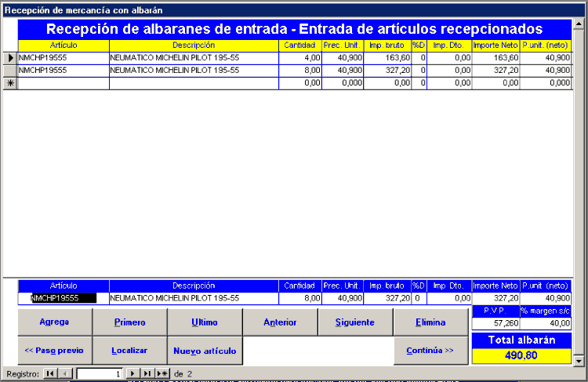This screenshot has width=588, height=382.
Task: Jump to first item with Primero
Action: pos(129,322)
